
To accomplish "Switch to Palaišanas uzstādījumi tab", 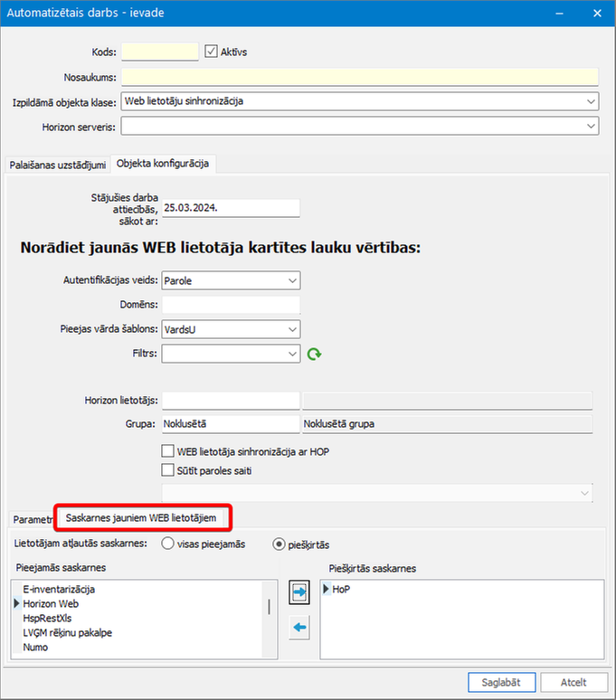I will coord(58,165).
